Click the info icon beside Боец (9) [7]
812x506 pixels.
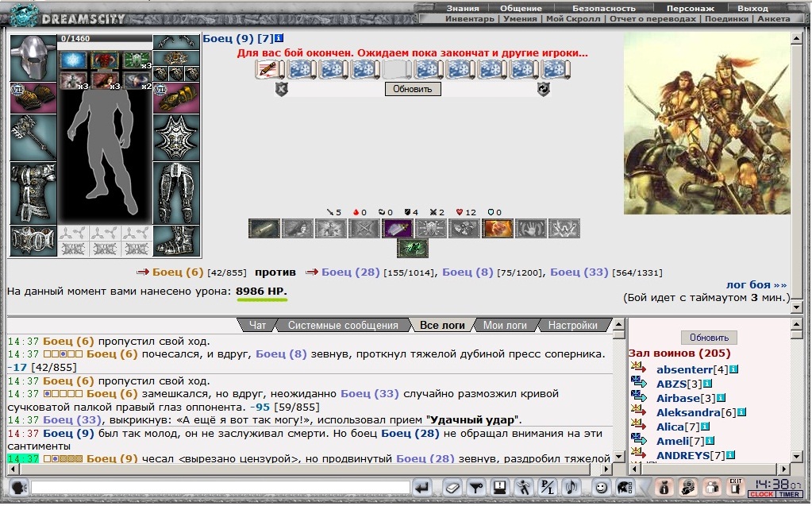tap(279, 38)
